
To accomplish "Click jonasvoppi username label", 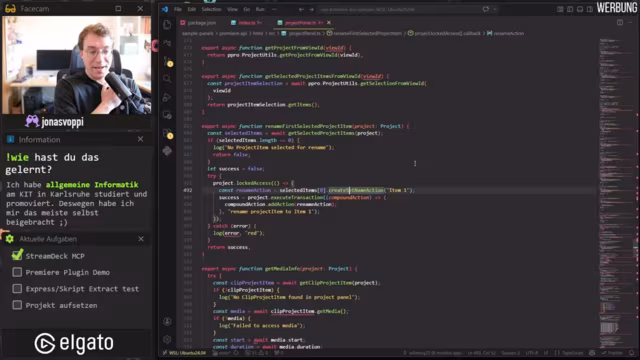I will pos(62,122).
